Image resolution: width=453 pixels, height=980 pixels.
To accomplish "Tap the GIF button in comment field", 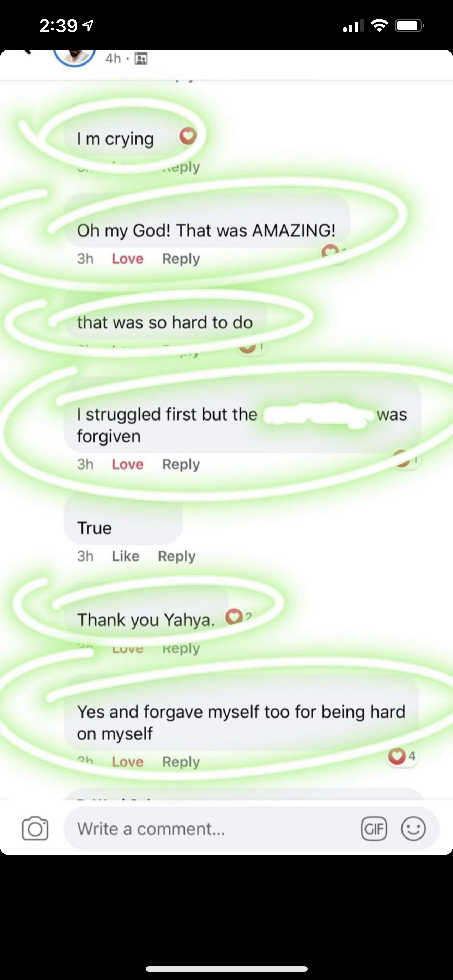I will pos(374,829).
